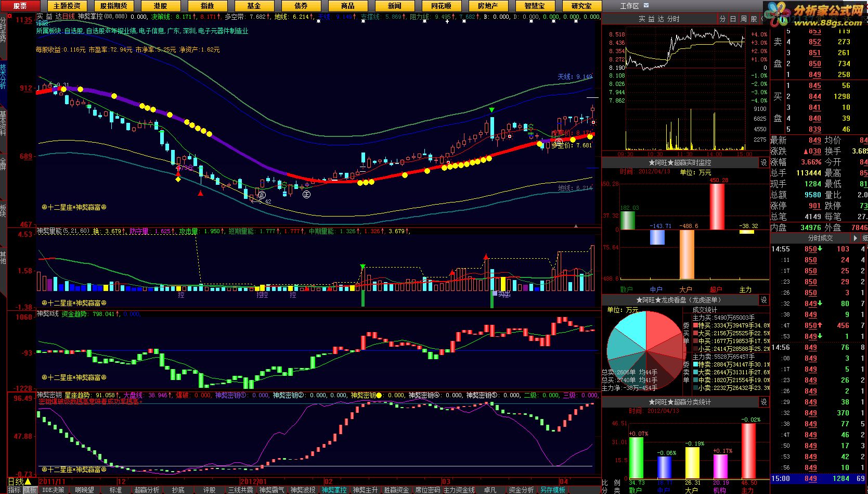This screenshot has width=868, height=494.
Task: Select the 卓凡 template tab
Action: pos(490,490)
